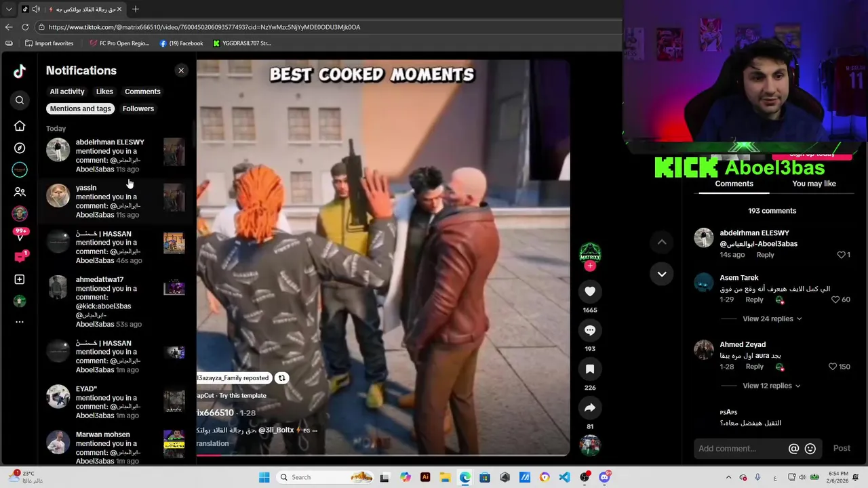Open the comments bubble icon on video

pos(590,330)
